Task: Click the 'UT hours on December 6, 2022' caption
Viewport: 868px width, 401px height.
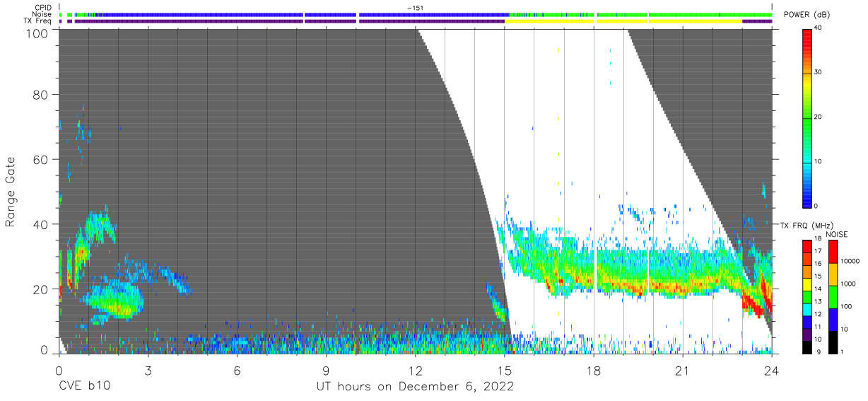Action: [x=415, y=387]
